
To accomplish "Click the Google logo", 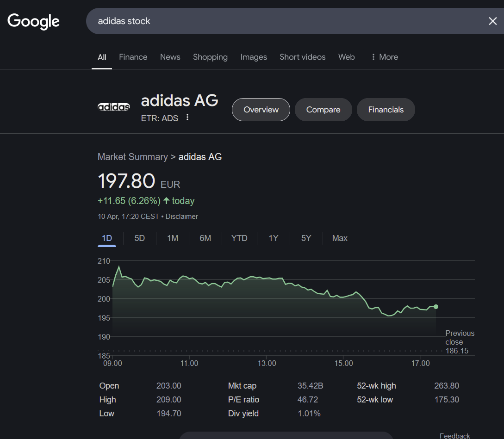I will tap(33, 22).
